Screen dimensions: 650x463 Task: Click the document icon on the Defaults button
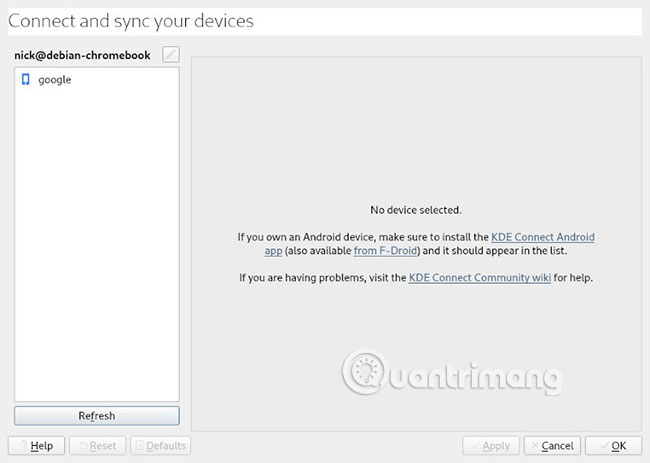click(x=140, y=446)
